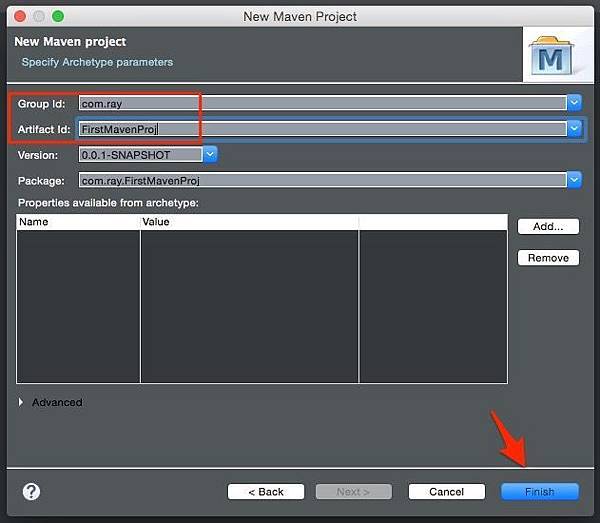Screen dimensions: 600x523
Task: Click the Value column header
Action: click(x=249, y=222)
